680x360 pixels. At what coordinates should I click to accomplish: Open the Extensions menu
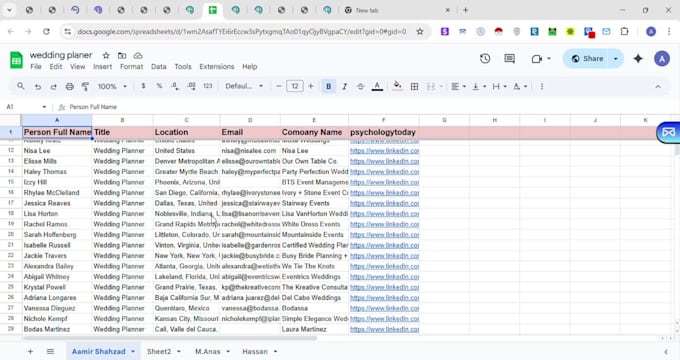pyautogui.click(x=217, y=67)
